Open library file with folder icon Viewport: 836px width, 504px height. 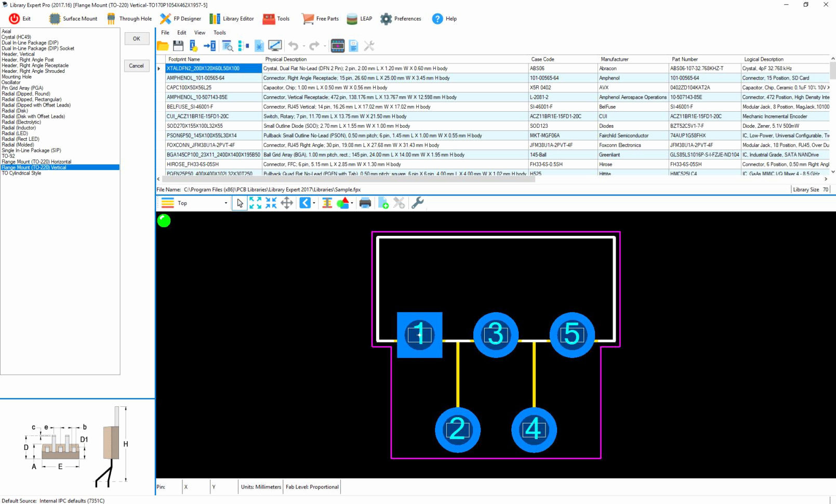tap(163, 46)
